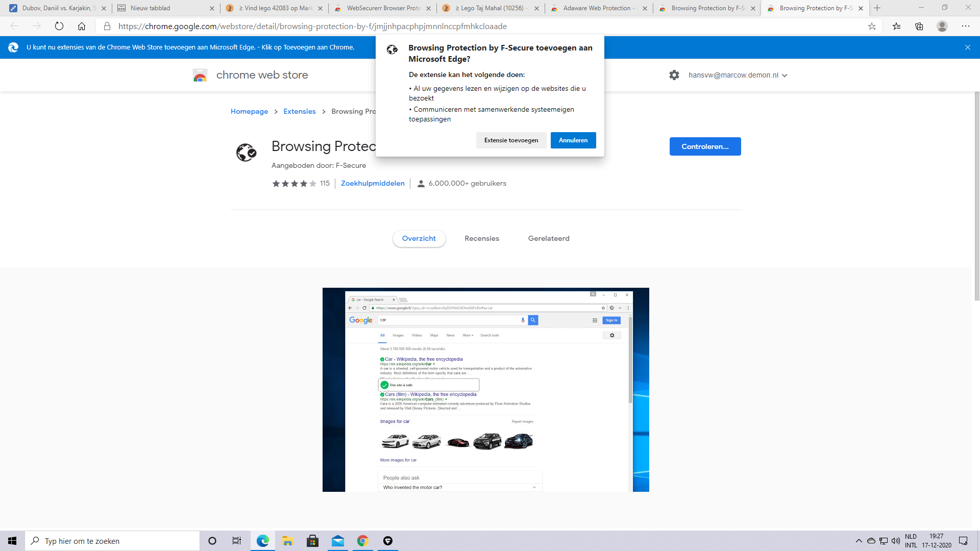Screen dimensions: 980x551
Task: Open the favorites list icon
Action: click(x=897, y=26)
